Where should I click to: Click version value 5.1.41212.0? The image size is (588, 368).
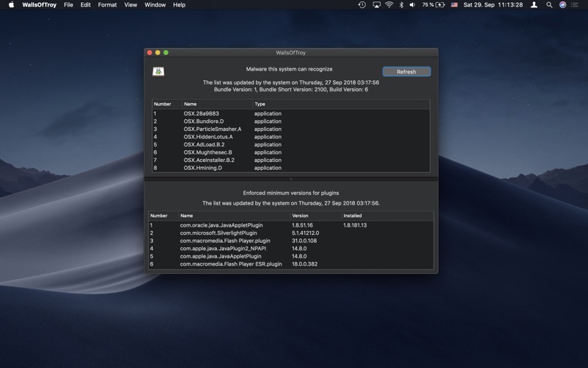click(305, 233)
